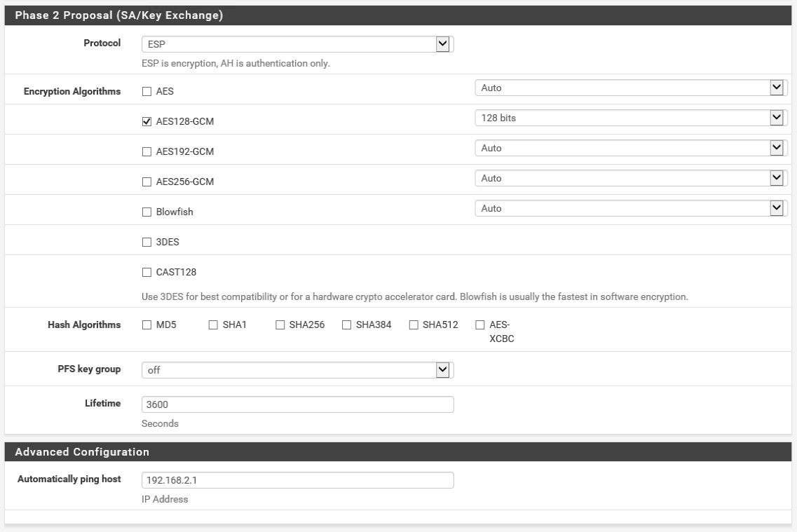Screen dimensions: 797x532
Task: Open the AES key length Auto dropdown
Action: tap(630, 88)
